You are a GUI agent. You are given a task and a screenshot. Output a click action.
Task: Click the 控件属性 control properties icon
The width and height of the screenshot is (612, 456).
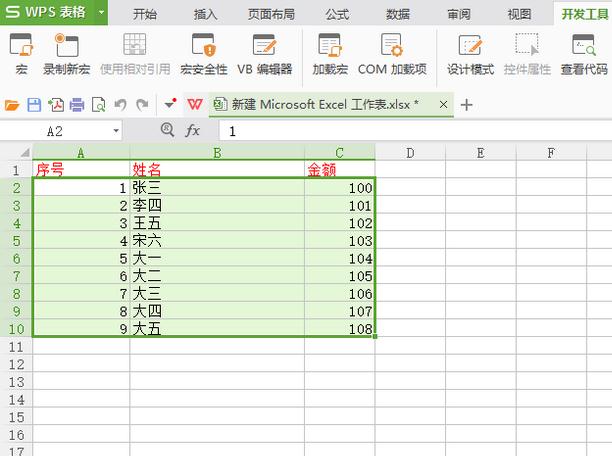click(x=527, y=45)
